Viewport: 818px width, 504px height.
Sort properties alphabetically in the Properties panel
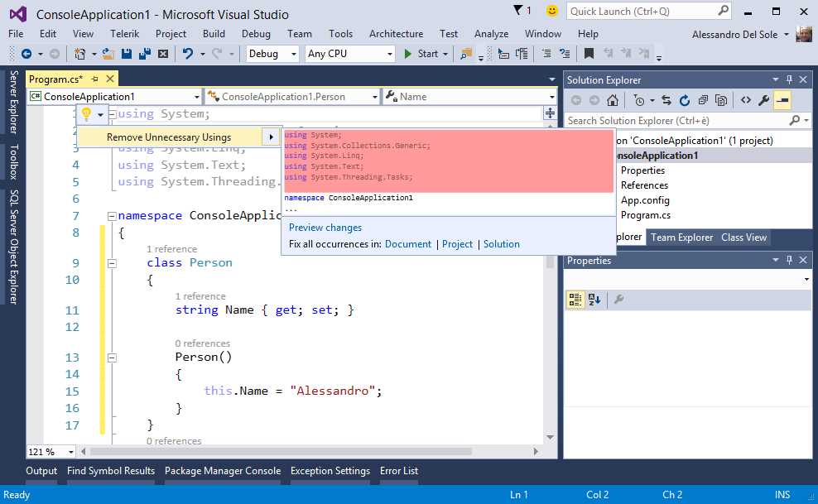point(593,300)
